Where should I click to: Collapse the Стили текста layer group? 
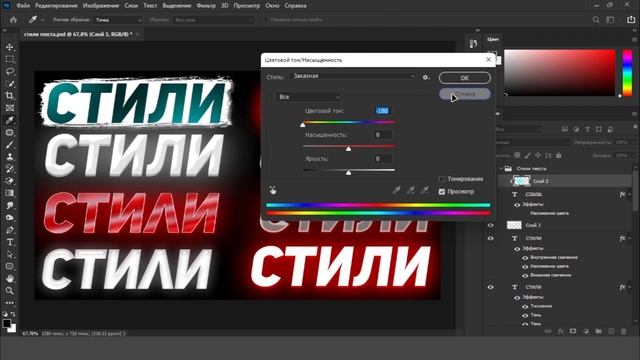point(501,168)
